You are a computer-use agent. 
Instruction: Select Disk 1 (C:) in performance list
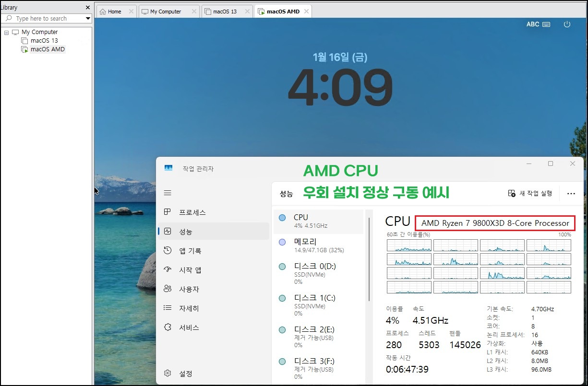pos(319,305)
